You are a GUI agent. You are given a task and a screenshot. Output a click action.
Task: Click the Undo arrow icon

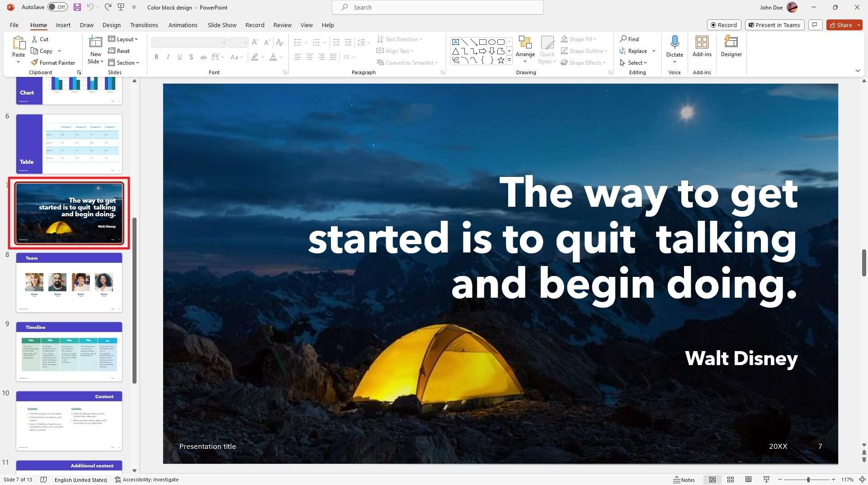(90, 7)
